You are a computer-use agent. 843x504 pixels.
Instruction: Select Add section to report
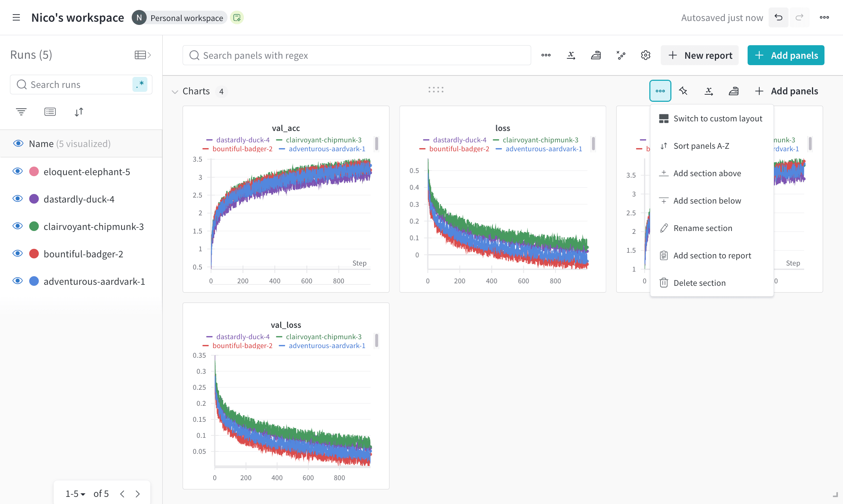tap(712, 256)
